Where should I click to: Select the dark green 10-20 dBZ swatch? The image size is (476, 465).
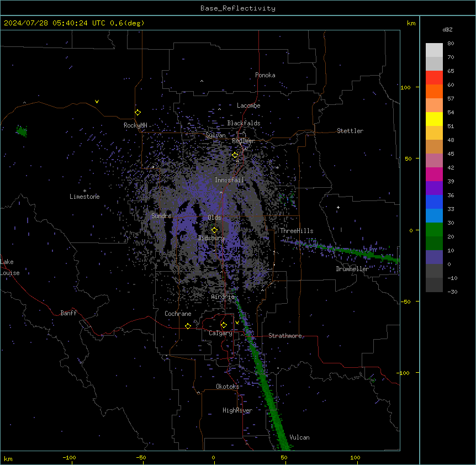click(x=434, y=244)
